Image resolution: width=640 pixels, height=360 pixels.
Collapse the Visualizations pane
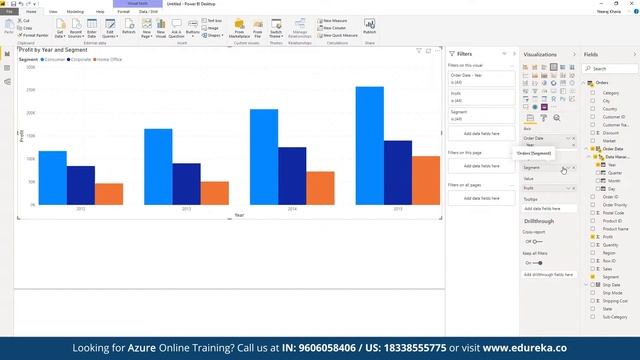[x=574, y=54]
